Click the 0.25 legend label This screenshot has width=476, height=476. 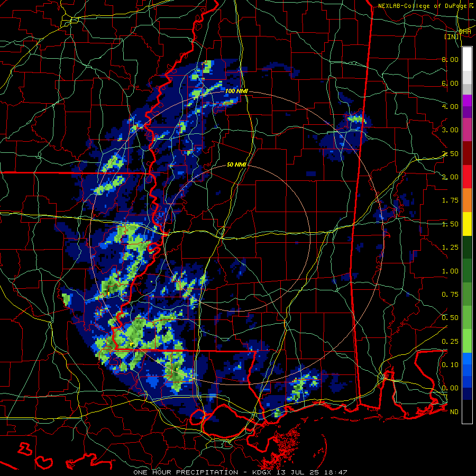[450, 342]
